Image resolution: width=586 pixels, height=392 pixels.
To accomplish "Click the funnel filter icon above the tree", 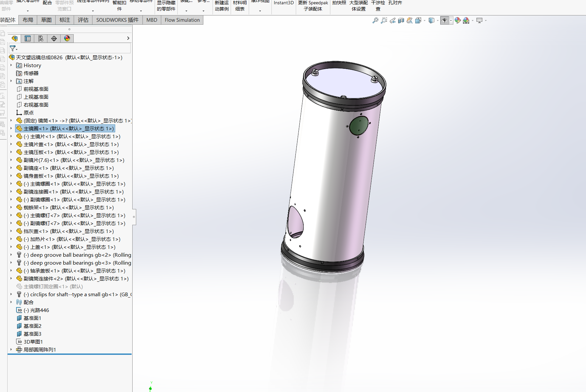I will 13,48.
